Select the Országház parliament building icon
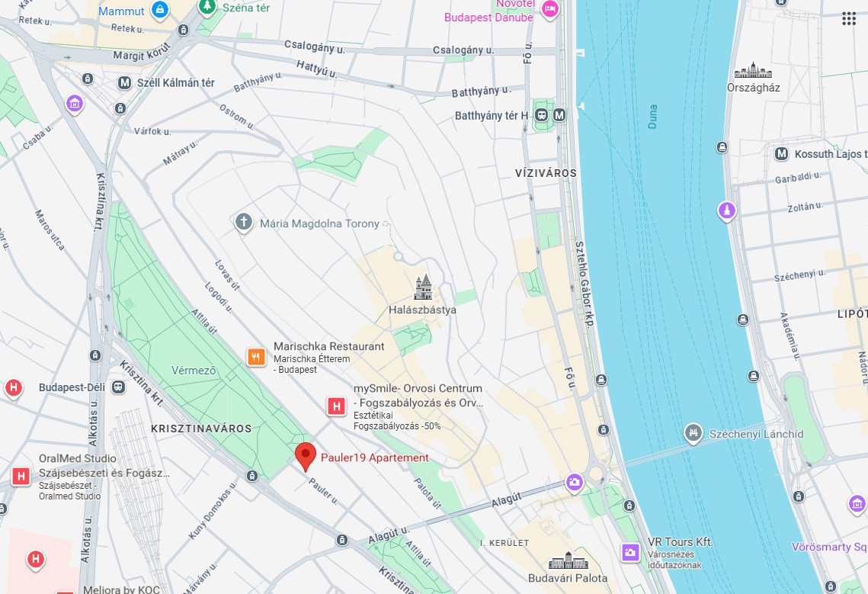This screenshot has width=868, height=594. pyautogui.click(x=753, y=70)
